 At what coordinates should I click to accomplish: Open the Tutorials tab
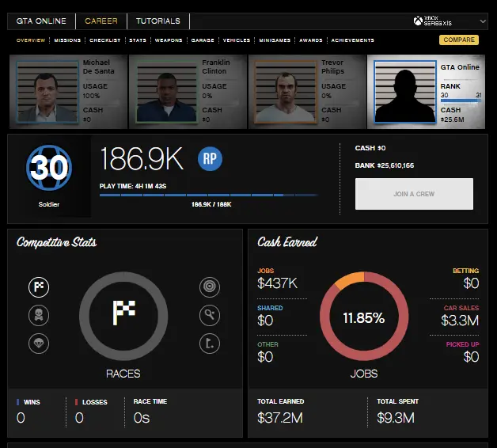click(157, 21)
